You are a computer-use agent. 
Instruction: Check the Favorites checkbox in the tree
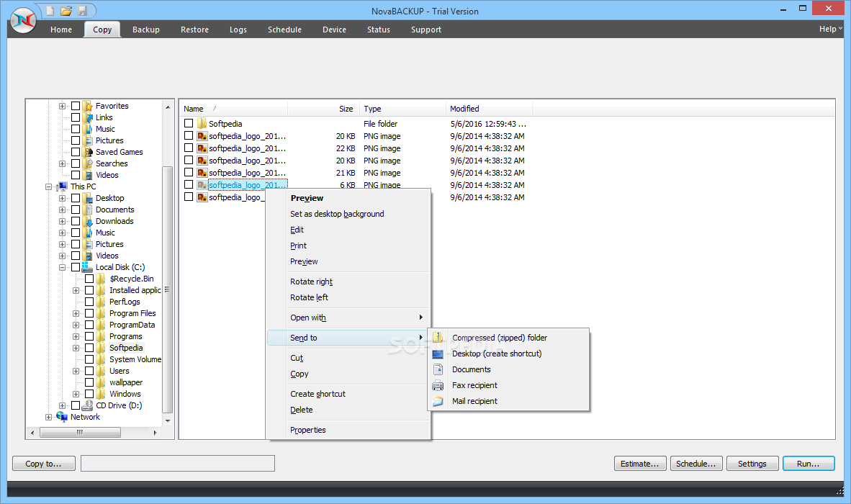click(76, 106)
